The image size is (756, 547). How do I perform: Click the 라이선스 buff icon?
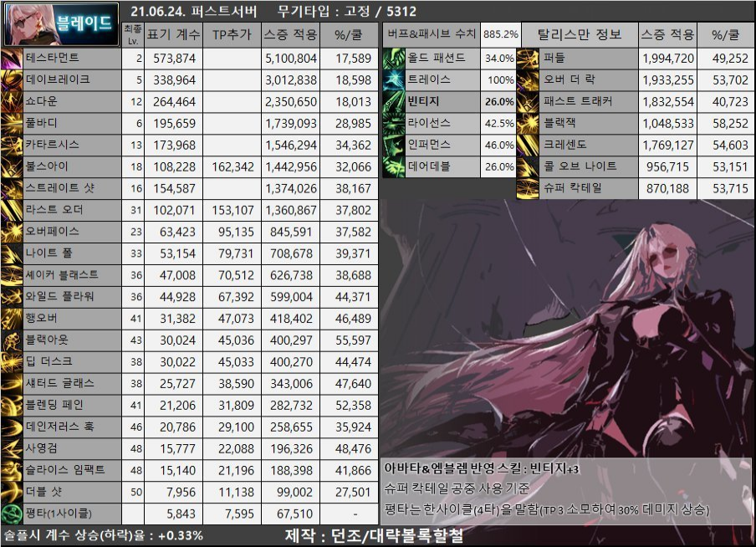pos(393,124)
